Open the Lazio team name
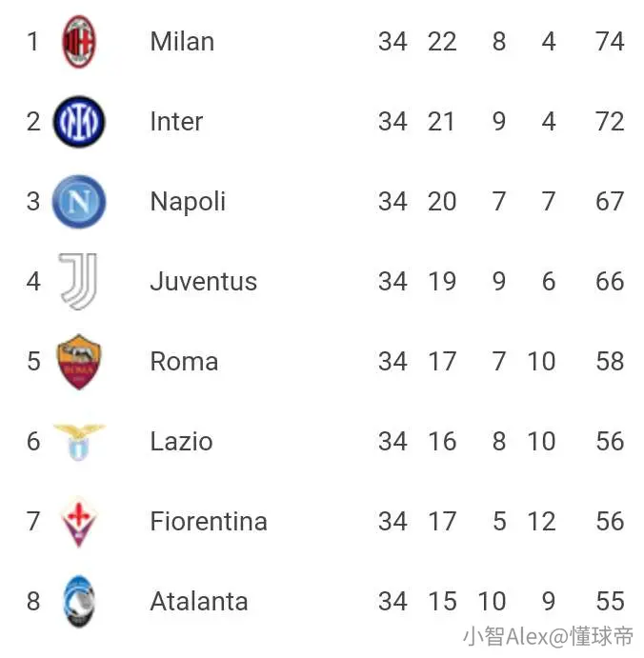644x658 pixels. click(181, 442)
